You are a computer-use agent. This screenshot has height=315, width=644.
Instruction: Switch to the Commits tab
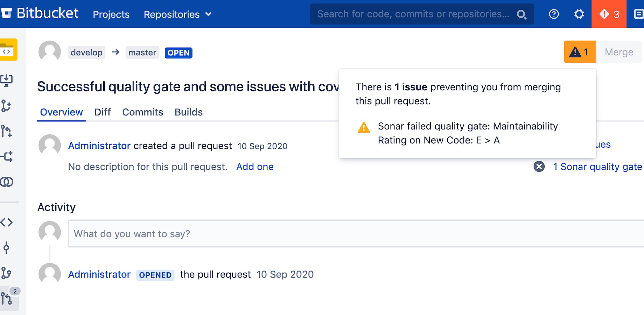142,112
